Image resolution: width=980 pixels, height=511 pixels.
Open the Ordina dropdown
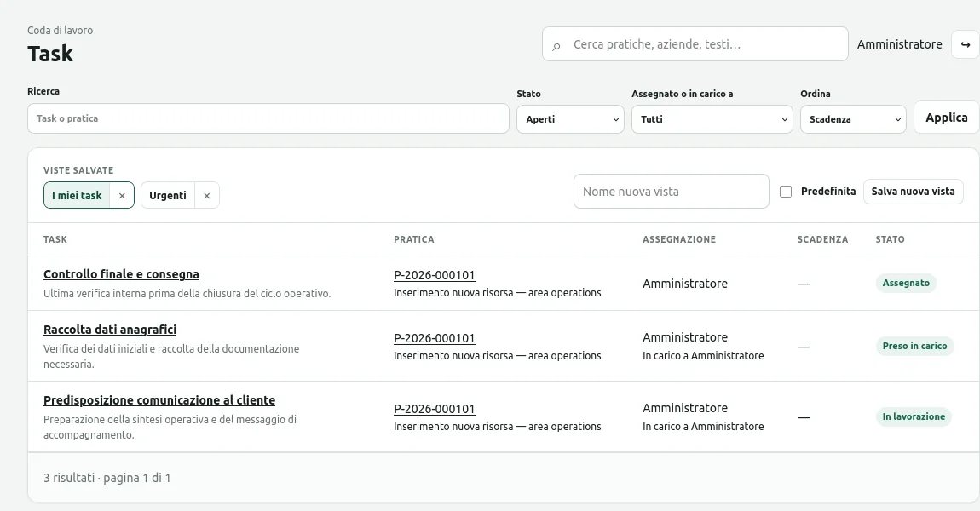(853, 119)
